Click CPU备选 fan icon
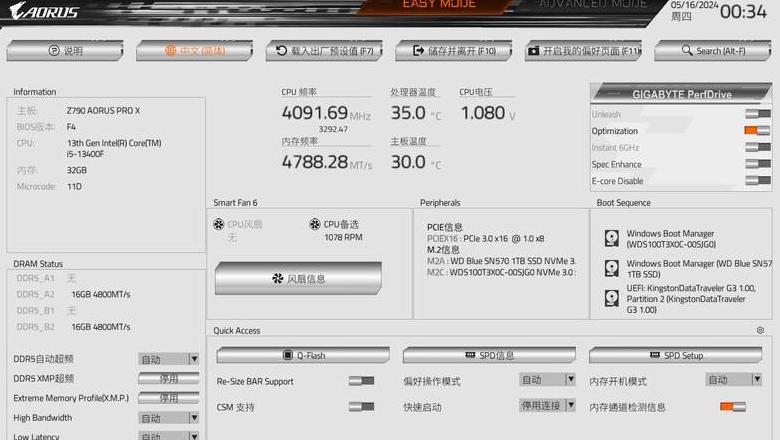 tap(315, 224)
